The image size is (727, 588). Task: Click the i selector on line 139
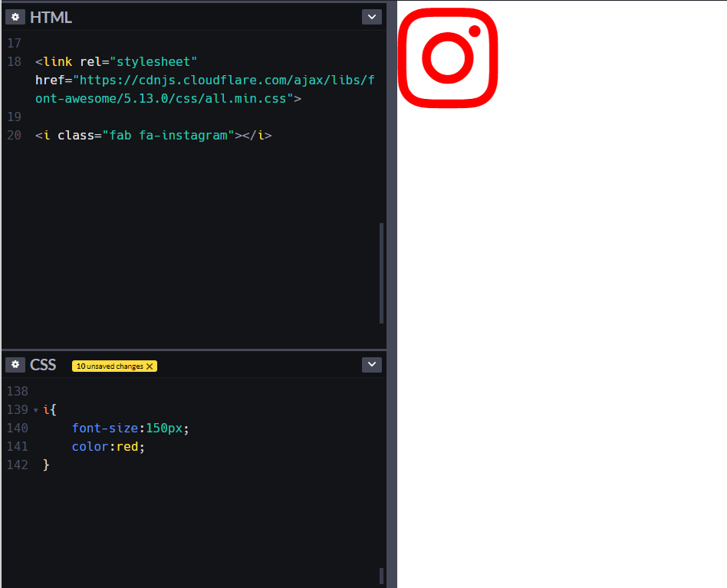[46, 409]
